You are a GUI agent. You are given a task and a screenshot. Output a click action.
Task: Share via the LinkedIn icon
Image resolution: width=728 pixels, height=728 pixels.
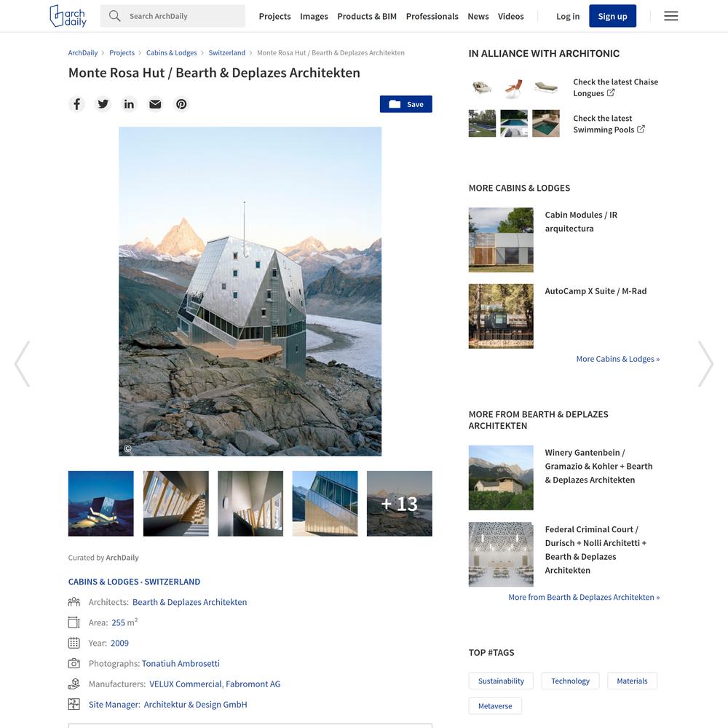[129, 104]
